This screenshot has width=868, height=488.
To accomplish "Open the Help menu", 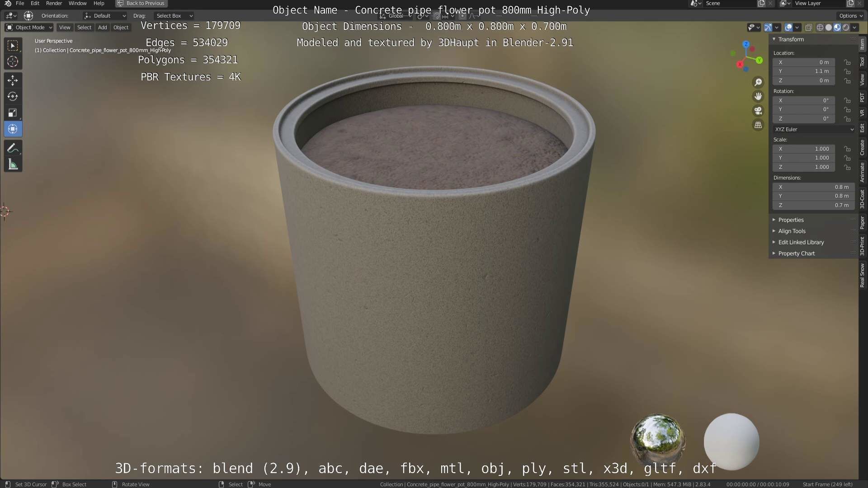I will click(x=99, y=3).
